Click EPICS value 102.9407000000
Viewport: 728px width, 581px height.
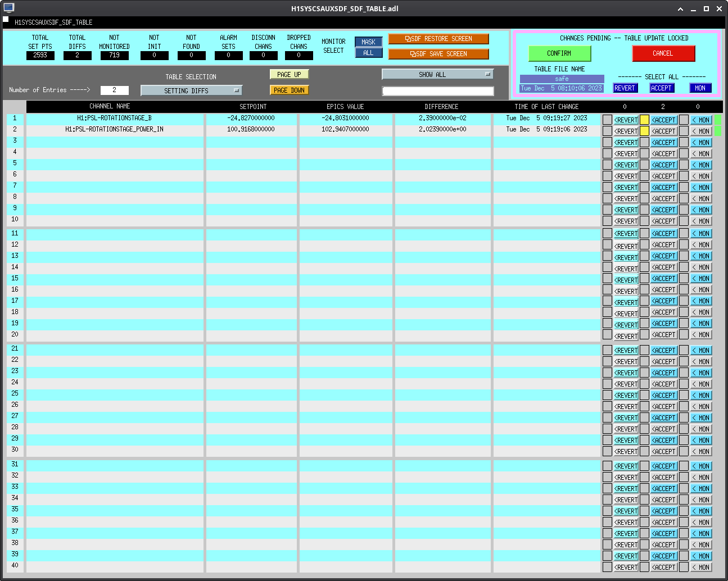coord(346,129)
